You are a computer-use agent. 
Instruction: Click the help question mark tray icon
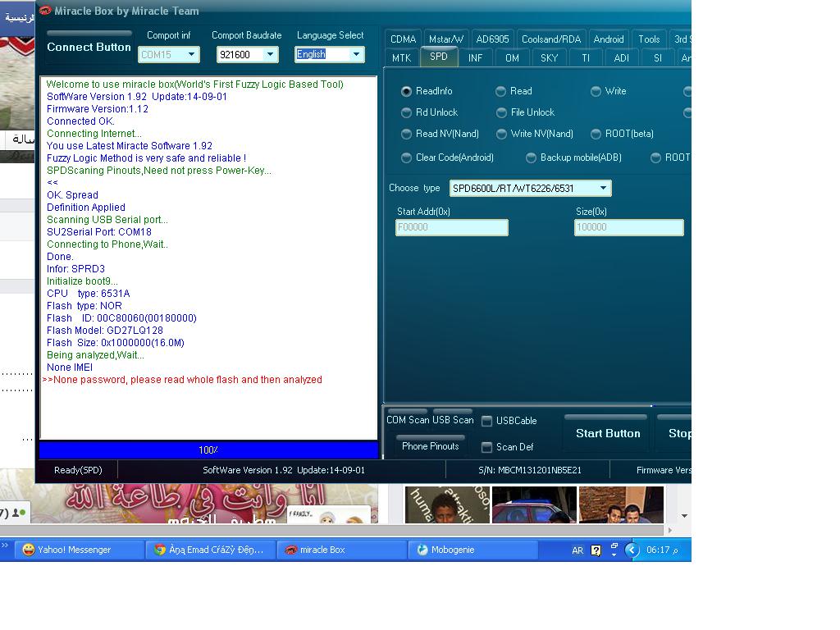click(x=596, y=550)
